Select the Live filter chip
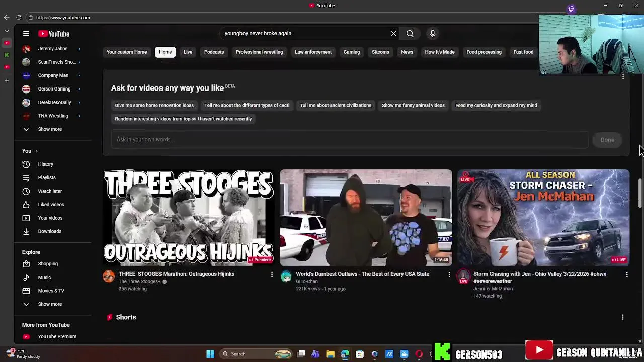Image resolution: width=644 pixels, height=362 pixels. pos(188,52)
